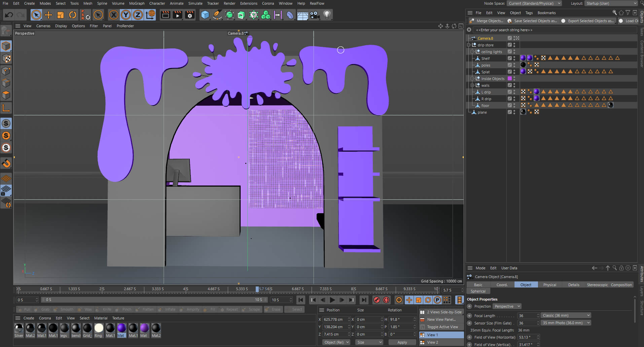Toggle visibility dots for floor object
This screenshot has height=347, width=644.
coord(514,105)
